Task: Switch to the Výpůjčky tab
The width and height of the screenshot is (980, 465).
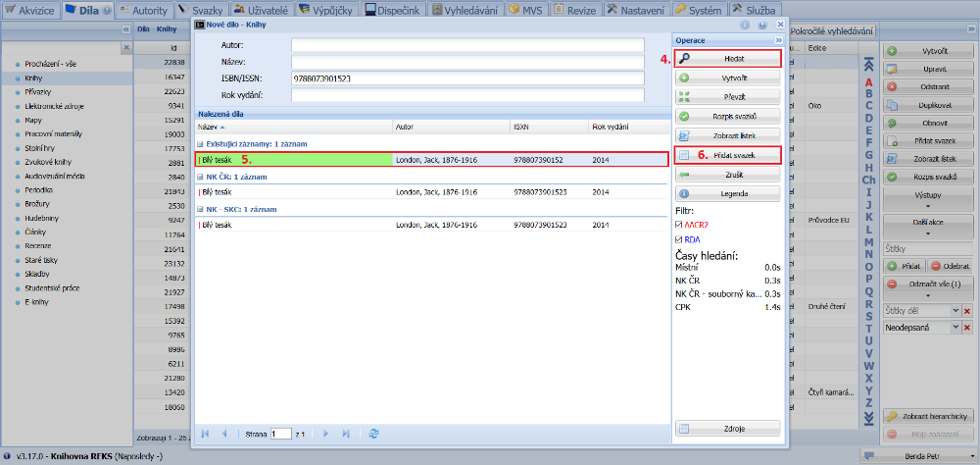Action: coord(327,10)
